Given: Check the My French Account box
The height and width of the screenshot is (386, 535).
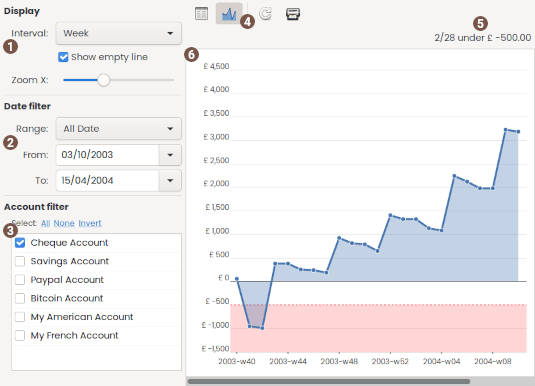Looking at the screenshot, I should [x=20, y=335].
